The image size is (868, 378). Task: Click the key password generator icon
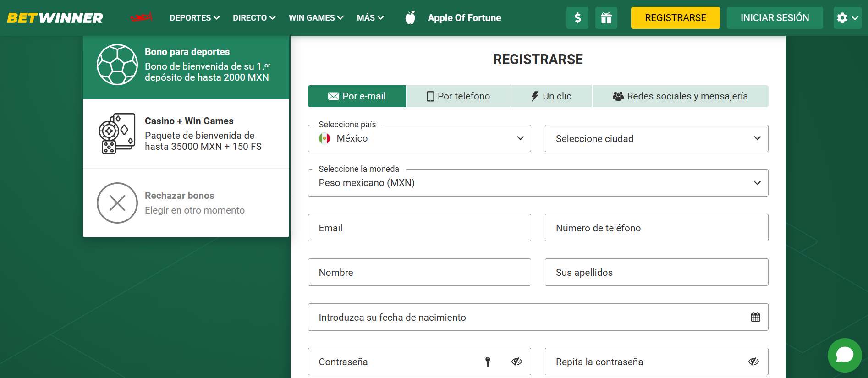pos(488,362)
